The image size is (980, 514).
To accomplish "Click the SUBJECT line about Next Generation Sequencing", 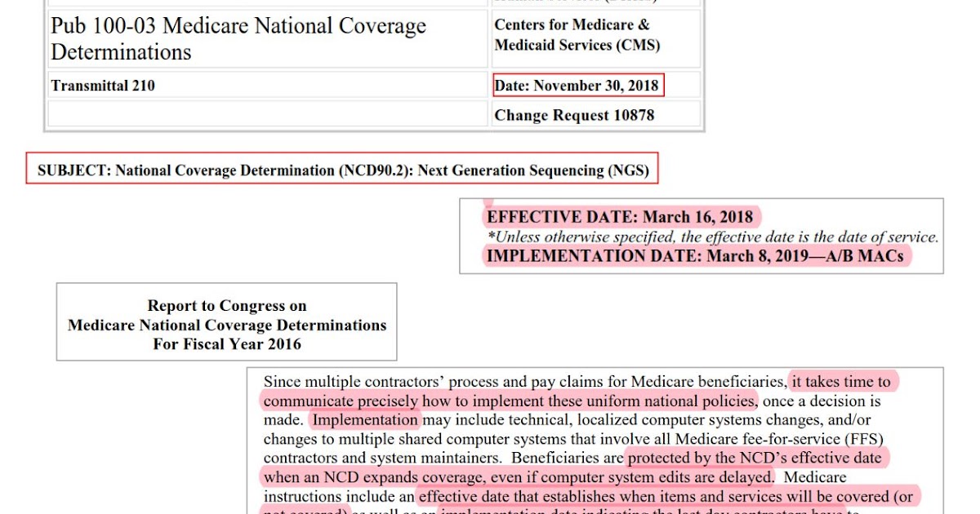I will (x=343, y=171).
